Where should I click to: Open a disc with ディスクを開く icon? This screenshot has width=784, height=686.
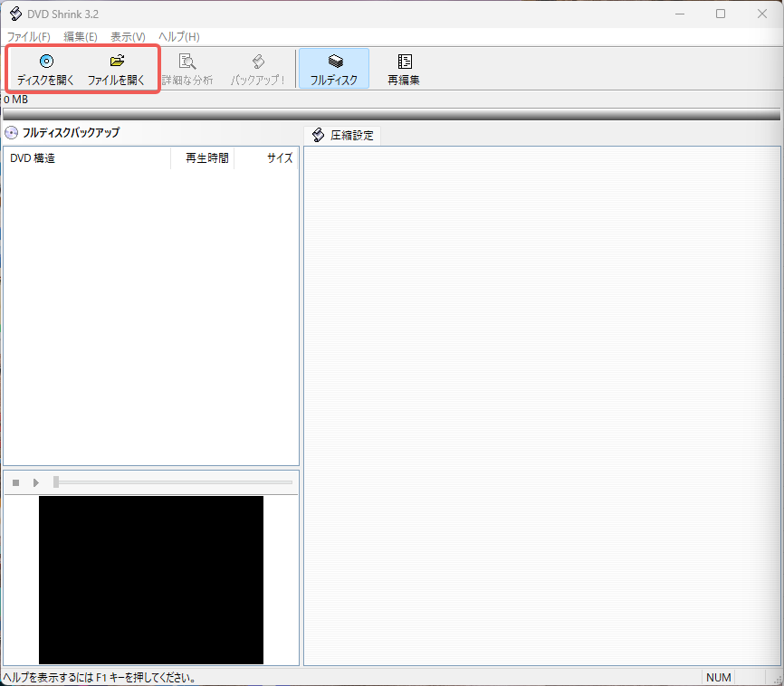pos(44,68)
